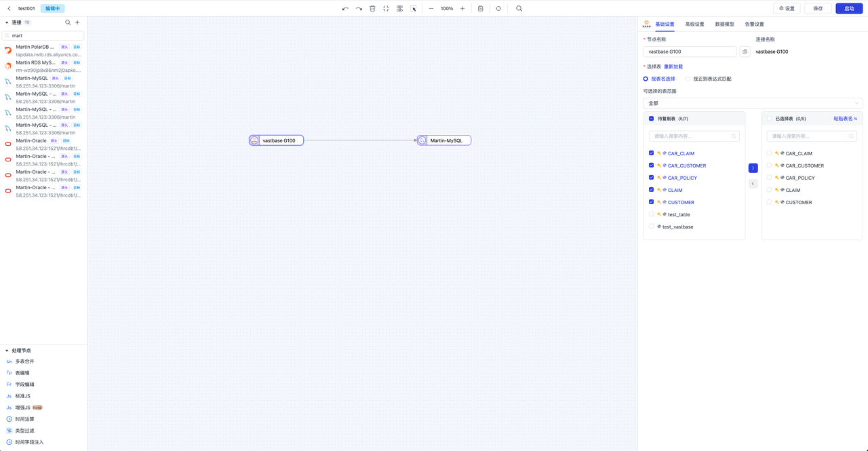868x451 pixels.
Task: Click the 保存 button
Action: coord(818,9)
